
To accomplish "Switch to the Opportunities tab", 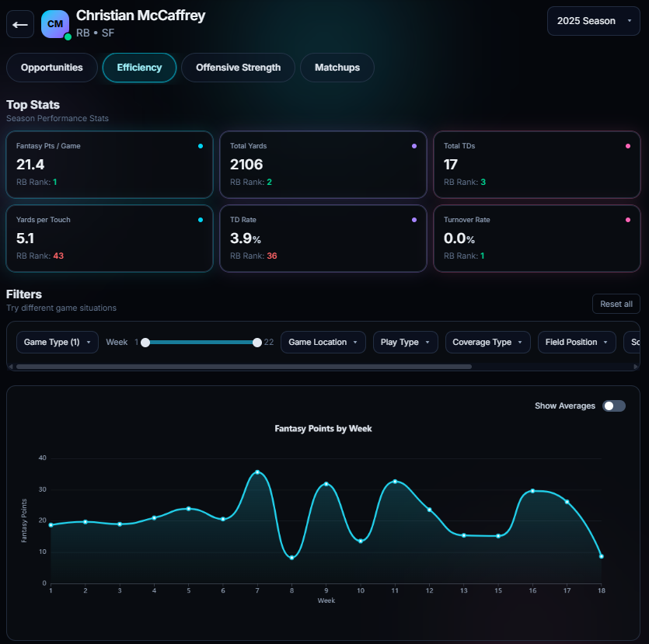I will pyautogui.click(x=51, y=68).
